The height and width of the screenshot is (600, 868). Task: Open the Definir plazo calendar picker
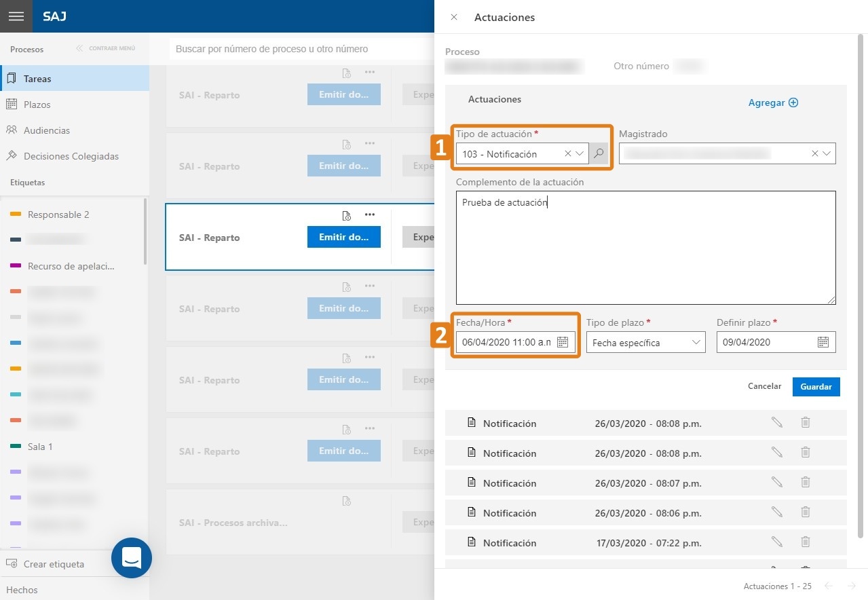(x=823, y=342)
